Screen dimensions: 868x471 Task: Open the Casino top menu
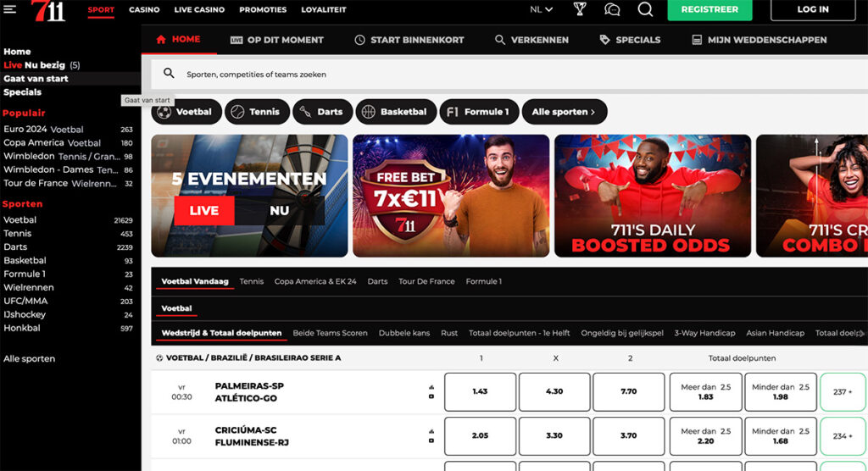144,9
